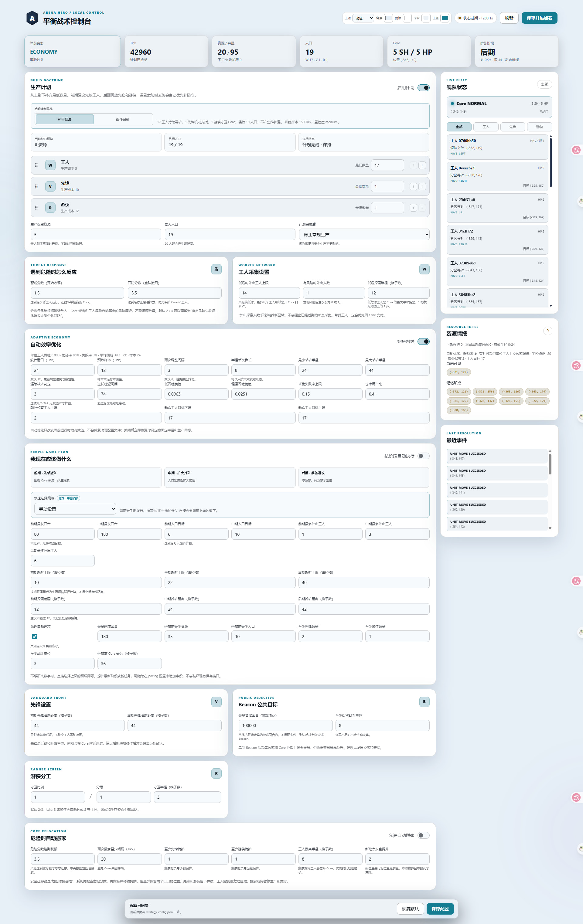Click the 保存并热加载 button
Screen dimensions: 583x924
(539, 18)
